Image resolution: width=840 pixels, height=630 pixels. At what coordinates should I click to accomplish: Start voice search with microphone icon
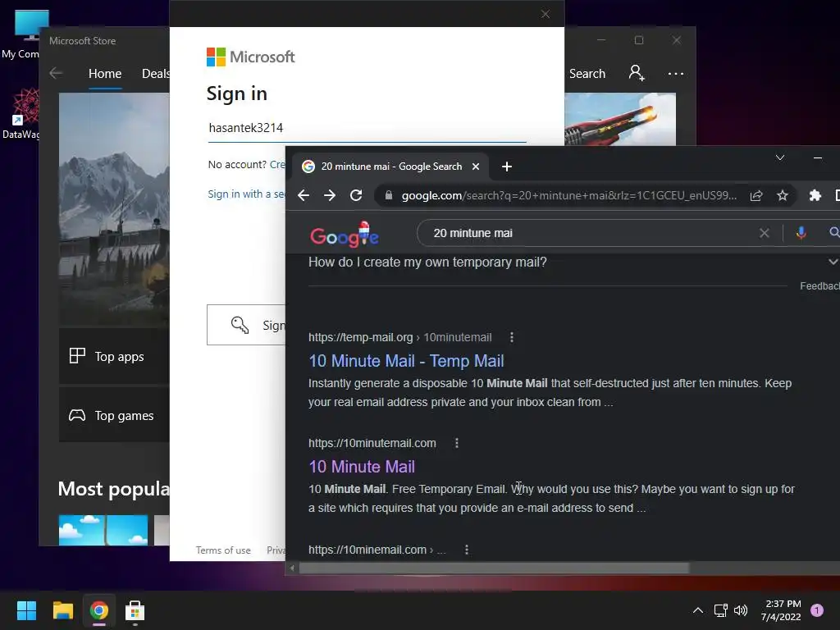pos(801,233)
